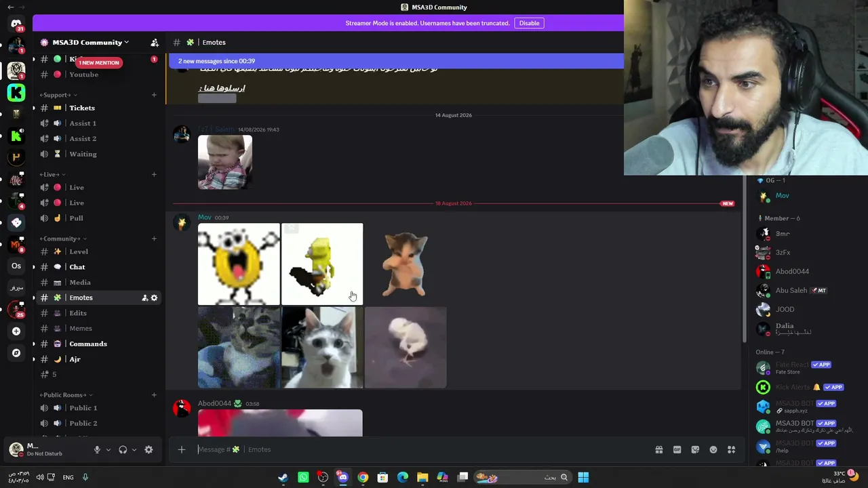The height and width of the screenshot is (488, 868).
Task: Open the taskbar weather widget showing 33°C
Action: 840,477
